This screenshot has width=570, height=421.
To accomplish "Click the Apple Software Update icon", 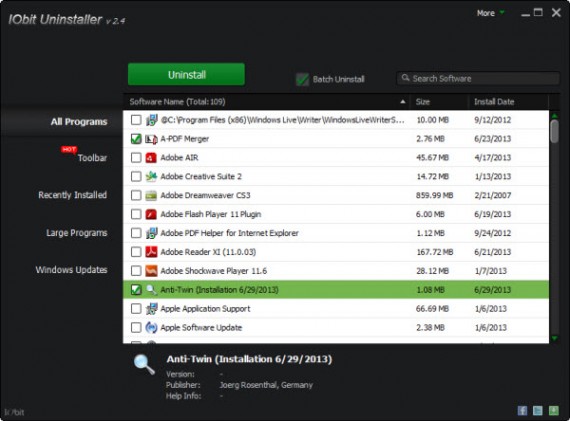I will click(x=151, y=328).
